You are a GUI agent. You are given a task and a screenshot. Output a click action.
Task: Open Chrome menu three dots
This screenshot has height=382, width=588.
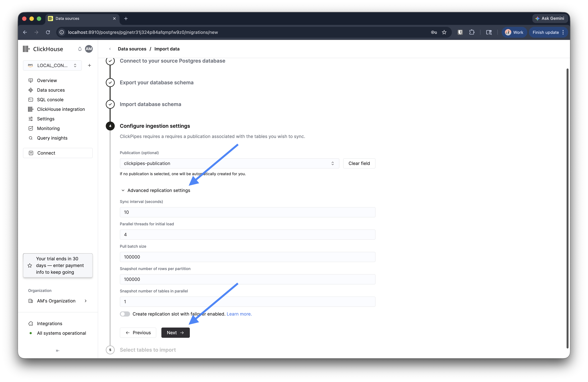pyautogui.click(x=563, y=32)
